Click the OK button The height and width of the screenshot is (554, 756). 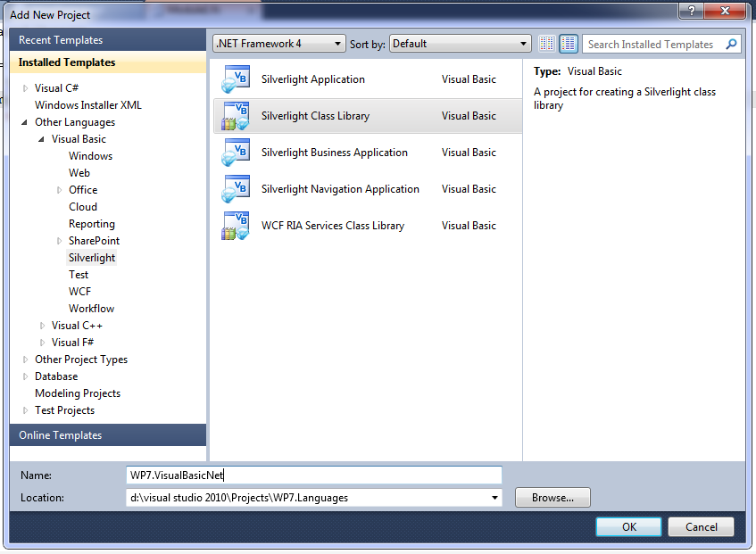(x=628, y=526)
